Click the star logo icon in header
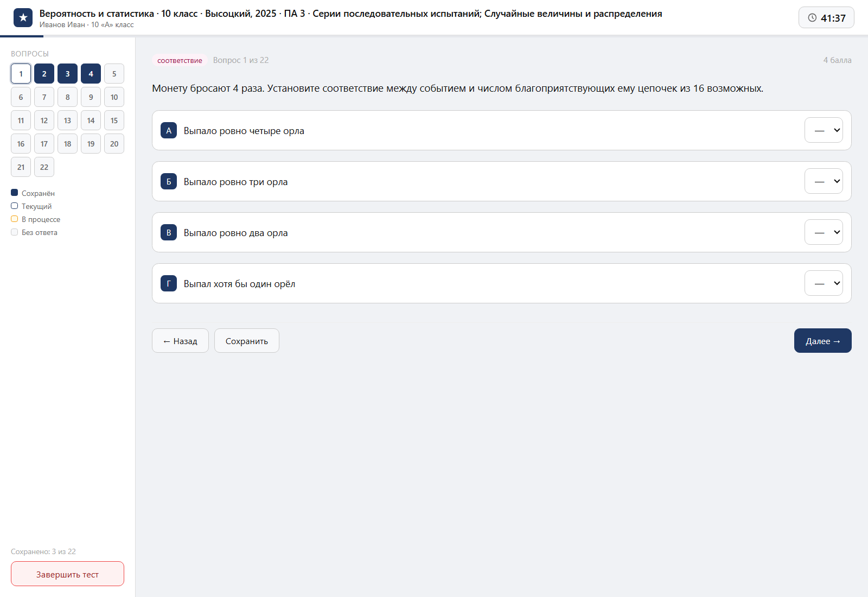The image size is (868, 597). pos(23,18)
